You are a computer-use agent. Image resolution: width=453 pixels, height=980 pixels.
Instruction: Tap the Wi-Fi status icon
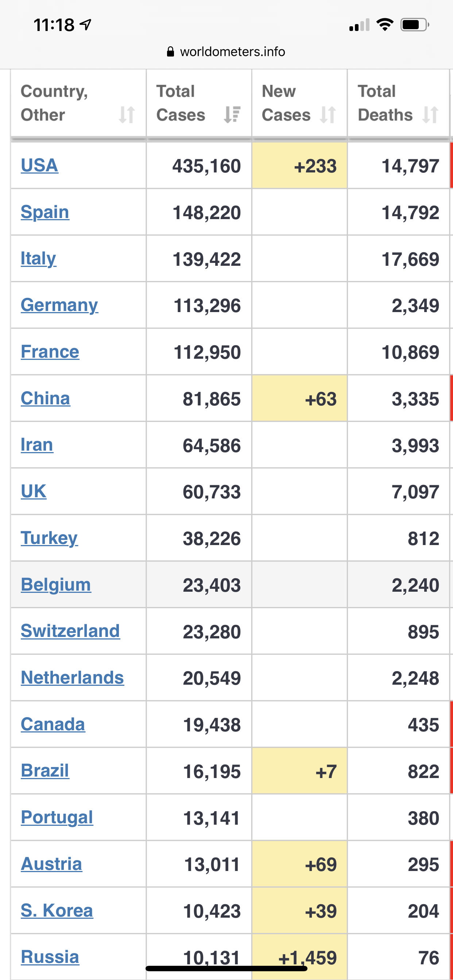pyautogui.click(x=384, y=25)
